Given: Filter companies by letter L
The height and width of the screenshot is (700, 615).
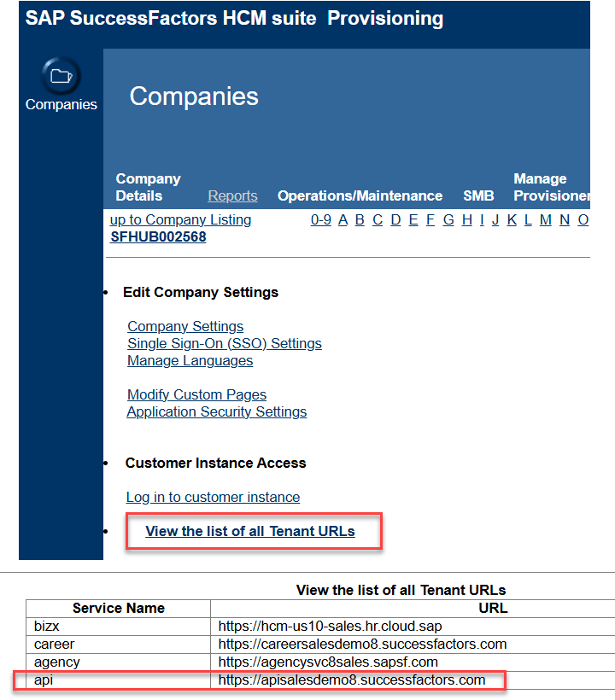Looking at the screenshot, I should tap(528, 219).
